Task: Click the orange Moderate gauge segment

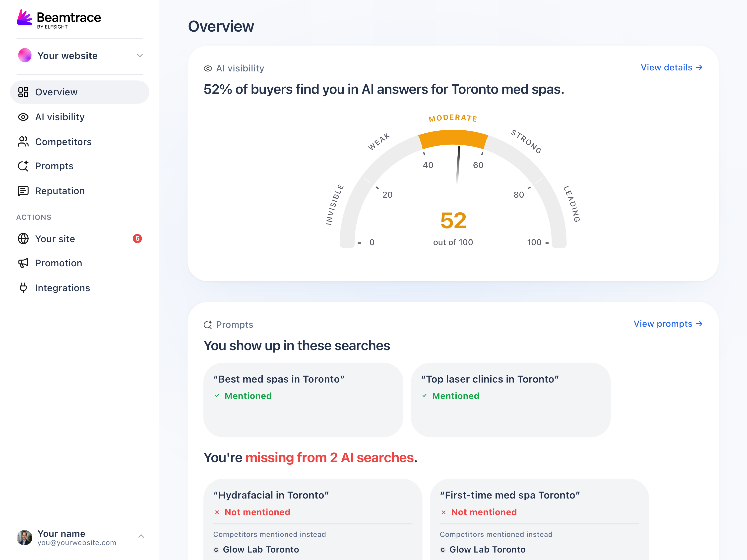Action: click(453, 139)
